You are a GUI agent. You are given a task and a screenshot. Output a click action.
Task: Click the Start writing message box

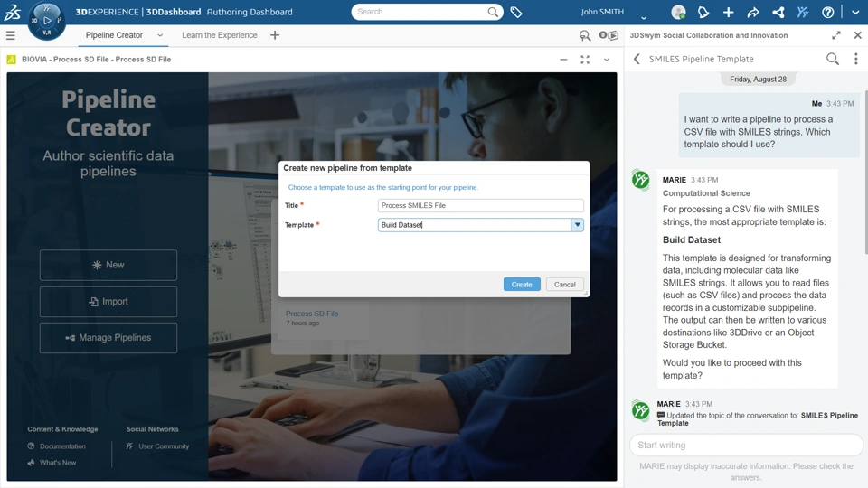(746, 445)
